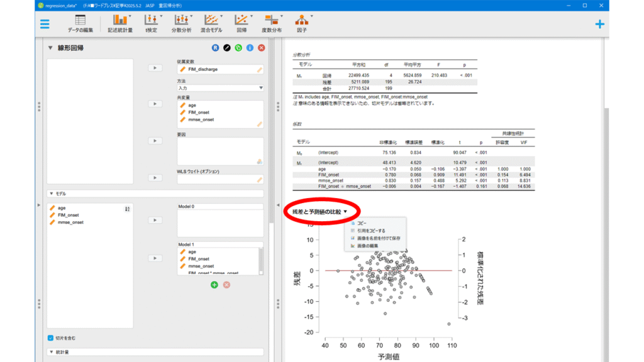Click the sort icon in the model term list
Screen dimensions: 644x362
coord(127,209)
